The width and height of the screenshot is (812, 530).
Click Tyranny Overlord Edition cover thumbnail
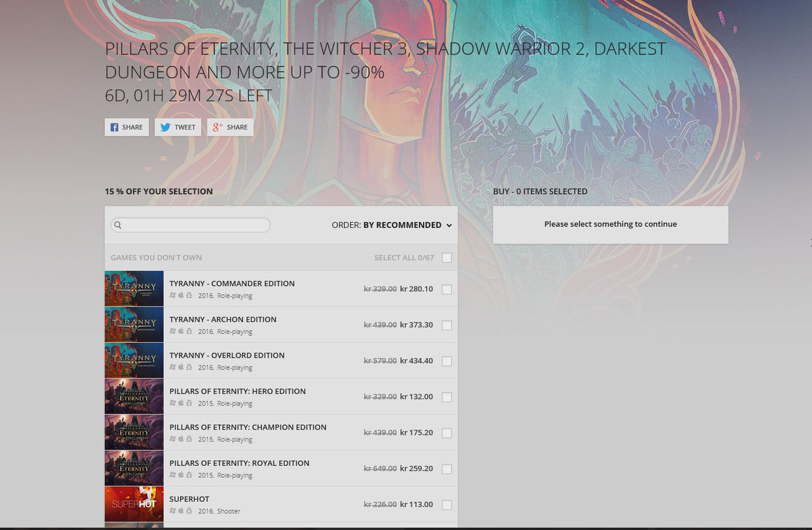(x=134, y=361)
